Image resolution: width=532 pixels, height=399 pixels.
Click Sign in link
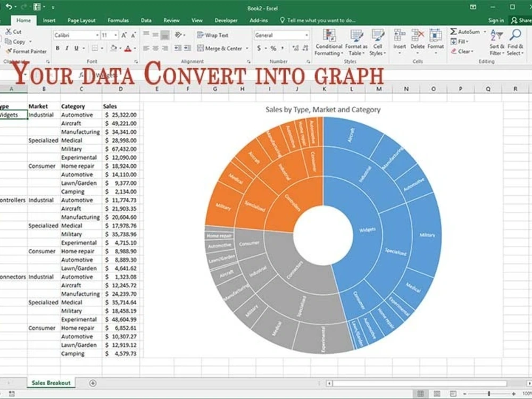[x=496, y=20]
